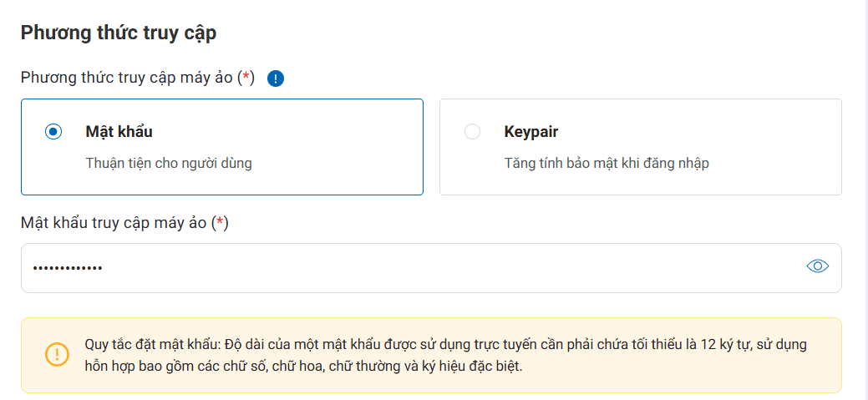The width and height of the screenshot is (868, 400).
Task: Show the password with the eye icon
Action: coord(817,266)
